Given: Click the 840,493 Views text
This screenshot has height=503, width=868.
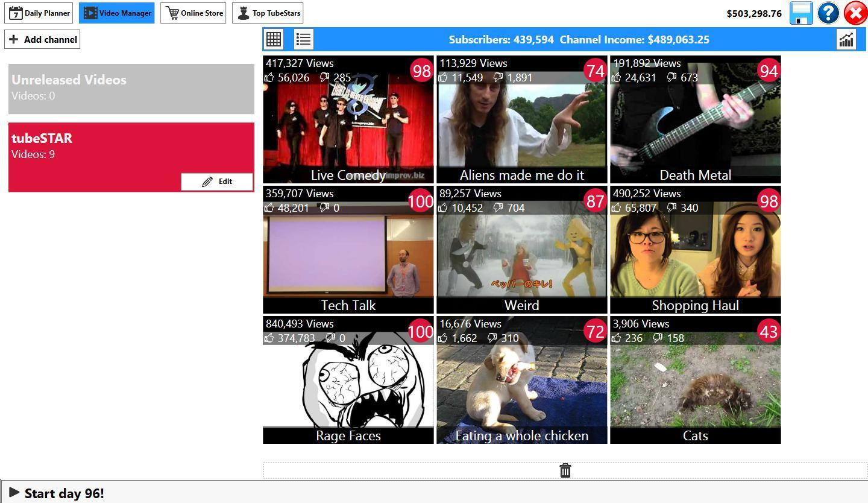Looking at the screenshot, I should (300, 324).
